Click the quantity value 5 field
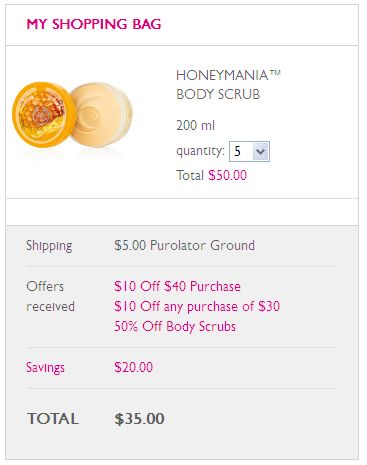Viewport: 367px width, 465px height. coord(249,152)
